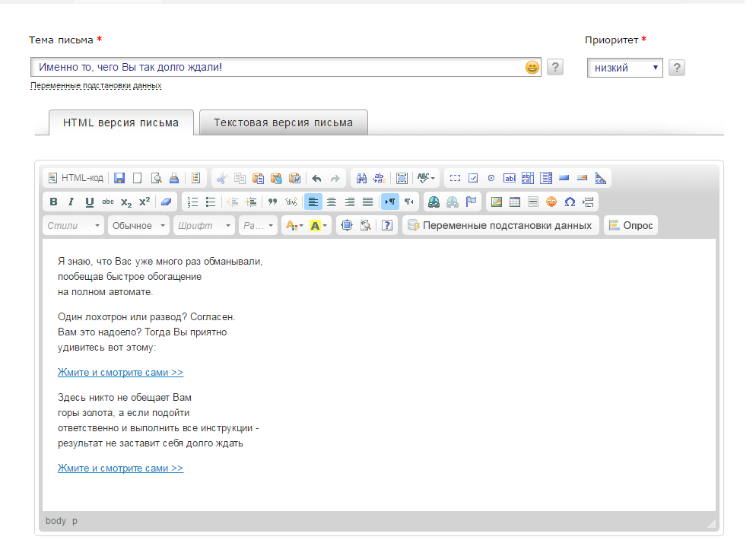Toggle the numbered list
This screenshot has width=756, height=540.
pos(192,202)
